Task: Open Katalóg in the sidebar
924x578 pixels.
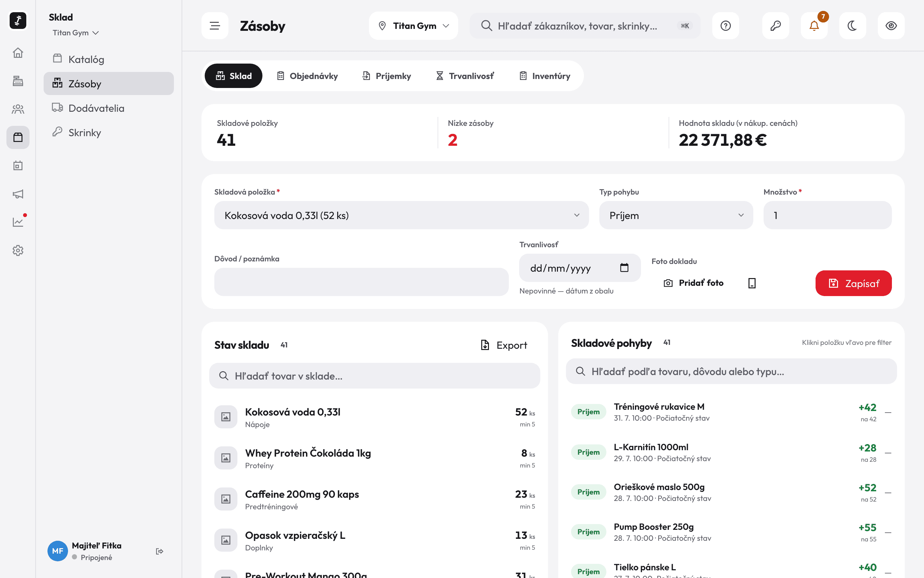Action: point(108,59)
